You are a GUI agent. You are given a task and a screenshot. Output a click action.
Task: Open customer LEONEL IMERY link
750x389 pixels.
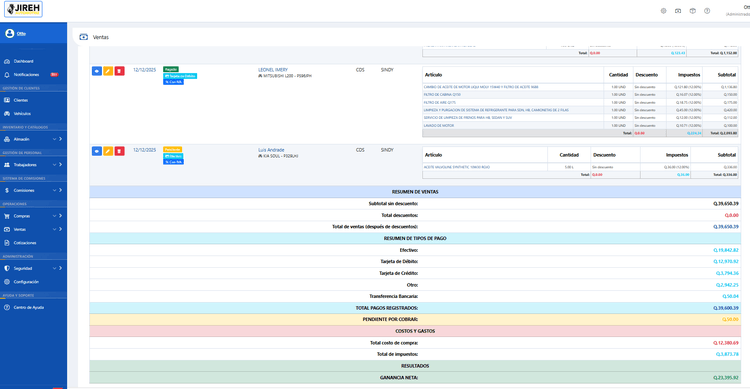[273, 70]
